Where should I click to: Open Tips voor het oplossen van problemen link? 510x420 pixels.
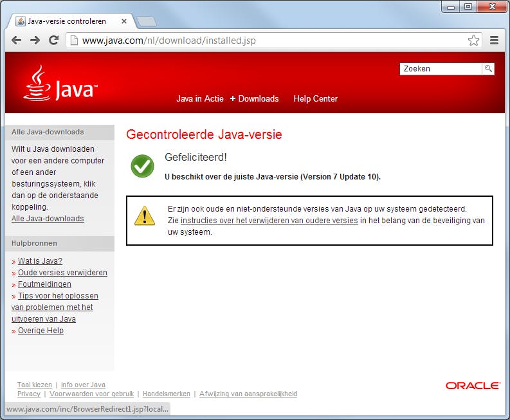(55, 307)
